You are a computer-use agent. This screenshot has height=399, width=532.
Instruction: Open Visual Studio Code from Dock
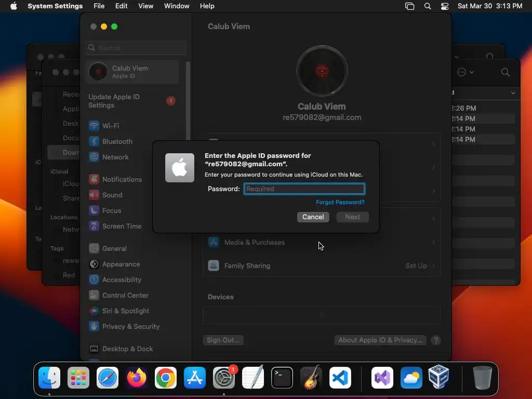pos(340,378)
